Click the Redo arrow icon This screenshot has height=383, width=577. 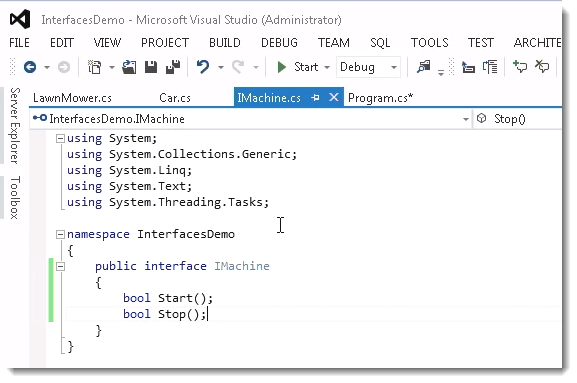(238, 67)
